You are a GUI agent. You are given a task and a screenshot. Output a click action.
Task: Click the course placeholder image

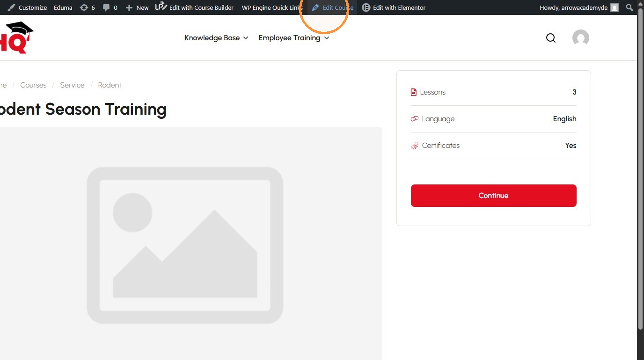click(x=185, y=243)
